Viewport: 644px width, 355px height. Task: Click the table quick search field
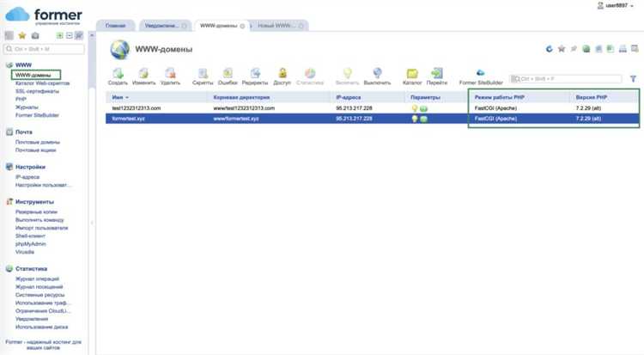(566, 78)
